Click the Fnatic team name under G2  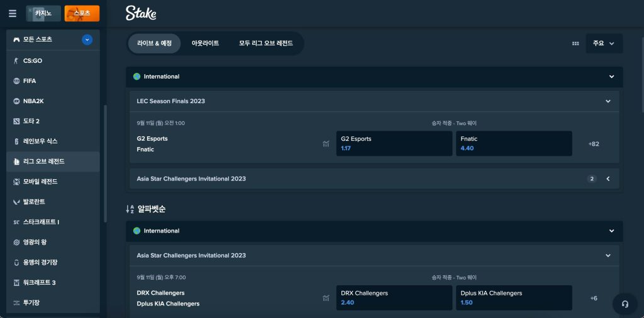(x=145, y=150)
